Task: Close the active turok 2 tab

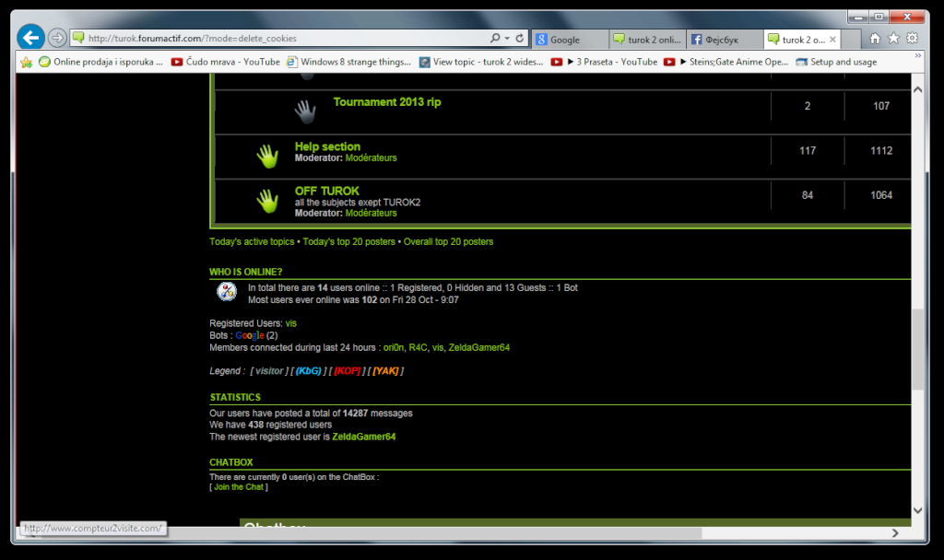Action: (x=832, y=39)
